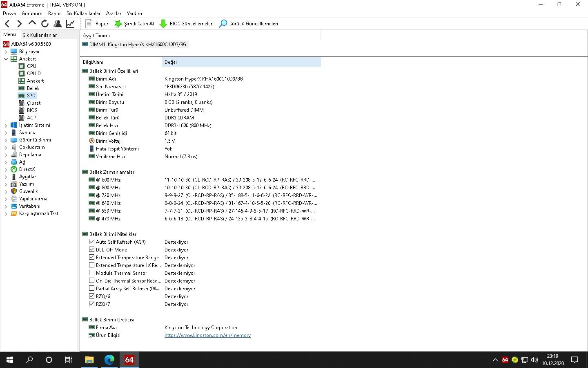Screen dimensions: 588x368
Task: Open the graph chart toolbar icon
Action: point(70,24)
